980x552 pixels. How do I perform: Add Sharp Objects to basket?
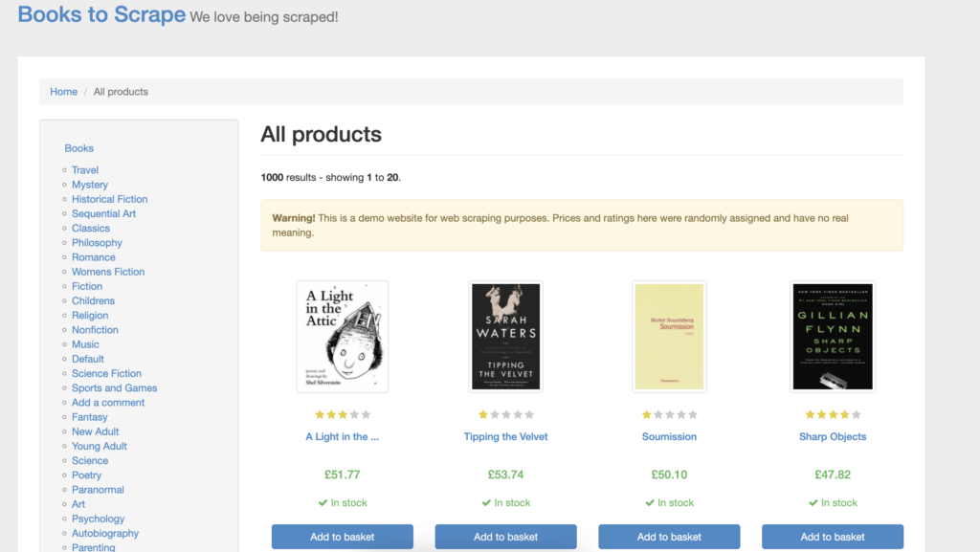(x=833, y=537)
